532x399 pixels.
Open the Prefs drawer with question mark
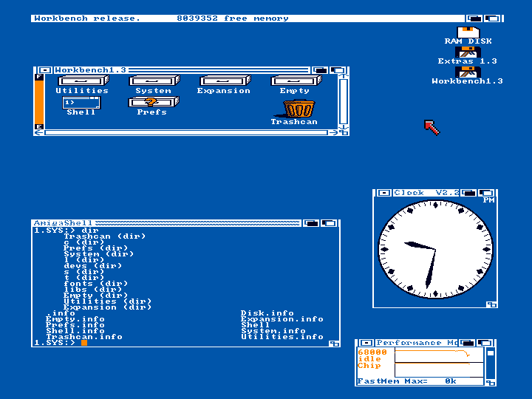(151, 103)
